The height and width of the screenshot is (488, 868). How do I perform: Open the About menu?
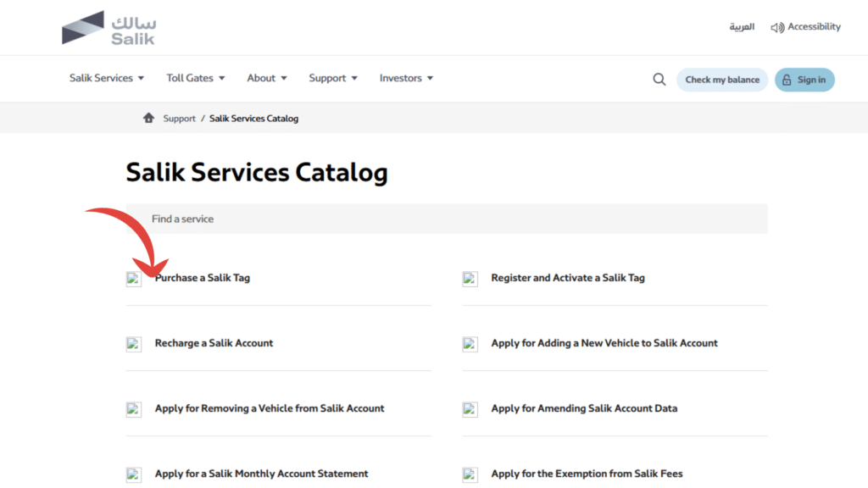[x=267, y=78]
